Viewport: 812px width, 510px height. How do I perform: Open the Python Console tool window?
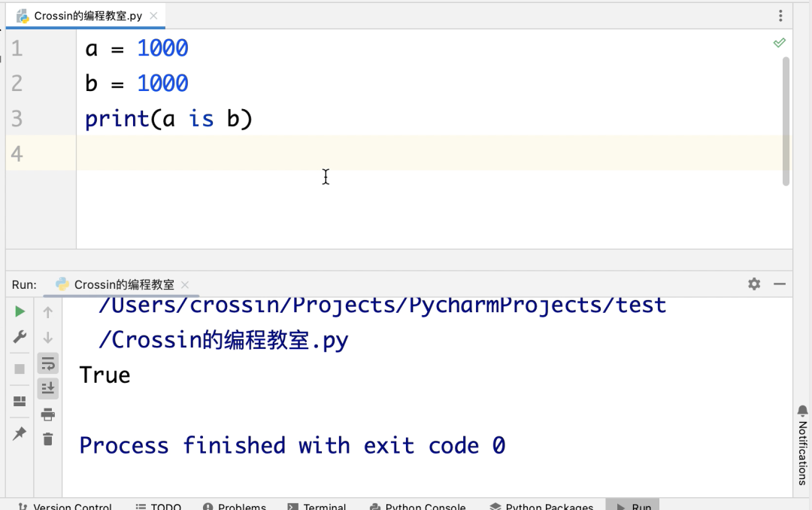click(418, 506)
